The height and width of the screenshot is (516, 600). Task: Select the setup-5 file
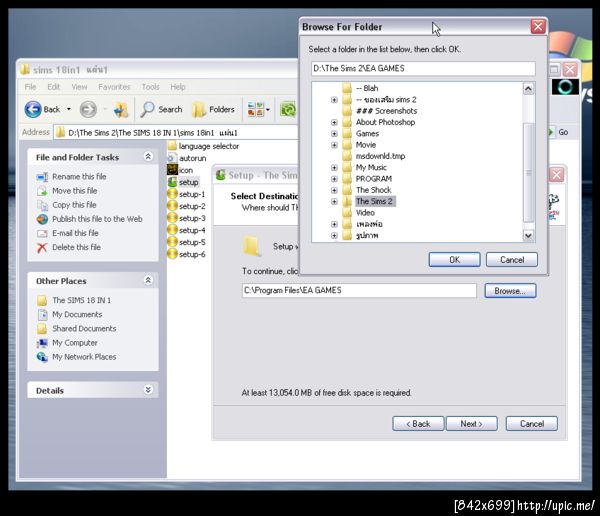coord(186,242)
